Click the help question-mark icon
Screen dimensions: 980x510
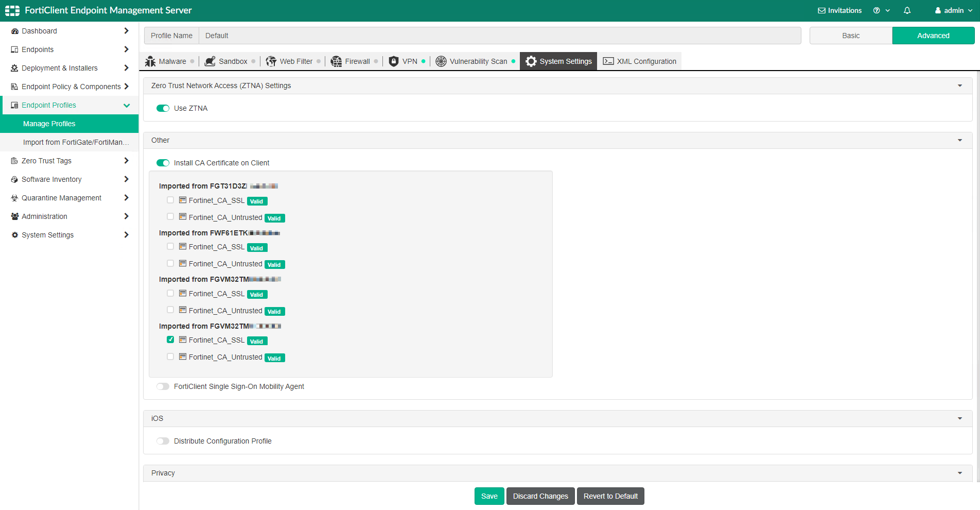pyautogui.click(x=878, y=10)
